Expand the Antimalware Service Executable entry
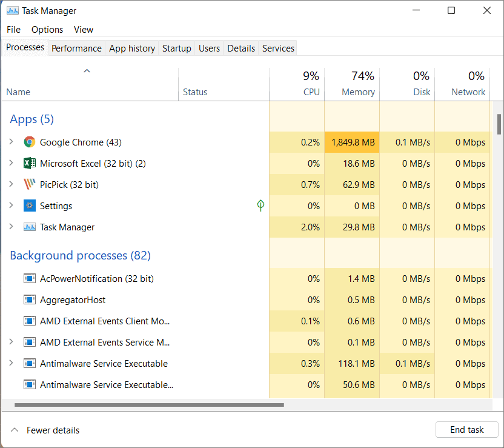This screenshot has height=448, width=504. click(12, 363)
